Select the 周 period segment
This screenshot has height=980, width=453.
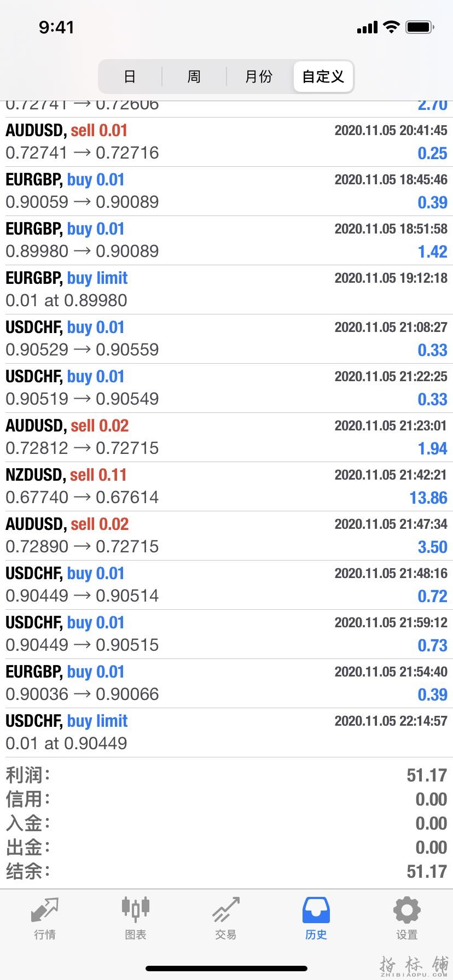tap(194, 77)
